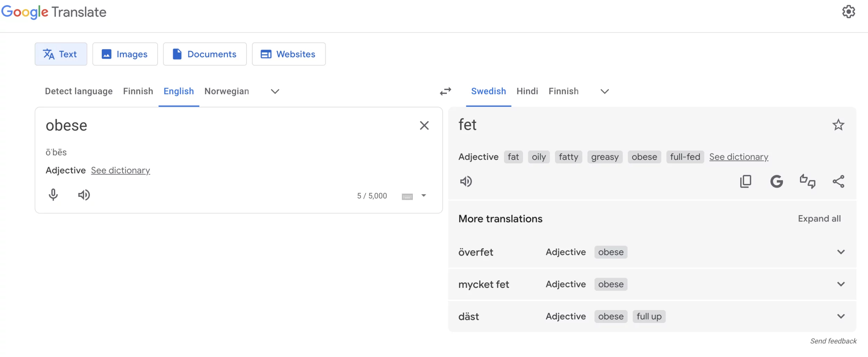The height and width of the screenshot is (357, 868).
Task: Click Expand all in More translations
Action: pos(819,219)
